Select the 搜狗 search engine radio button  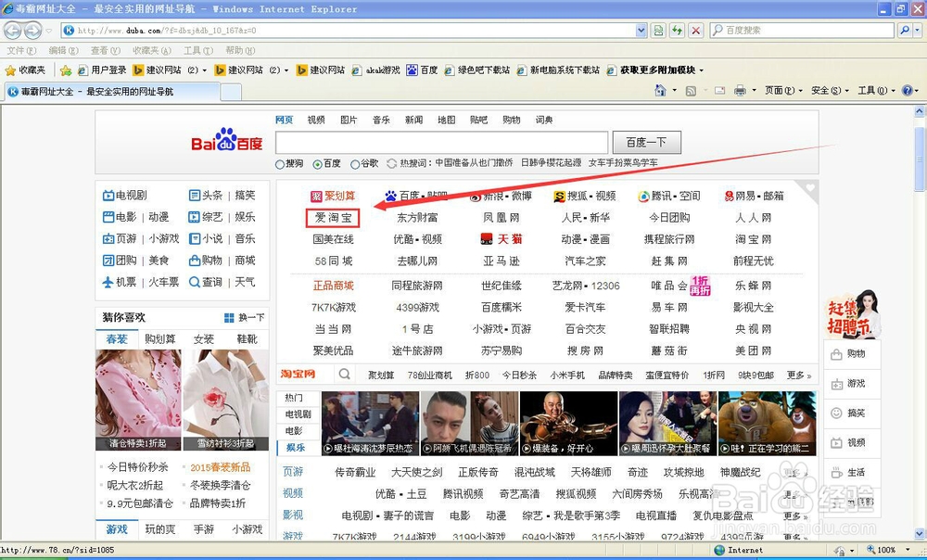pos(280,164)
